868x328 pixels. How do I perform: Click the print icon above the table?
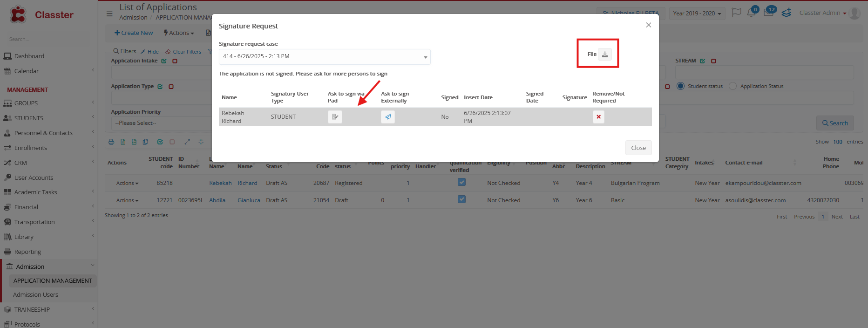111,142
